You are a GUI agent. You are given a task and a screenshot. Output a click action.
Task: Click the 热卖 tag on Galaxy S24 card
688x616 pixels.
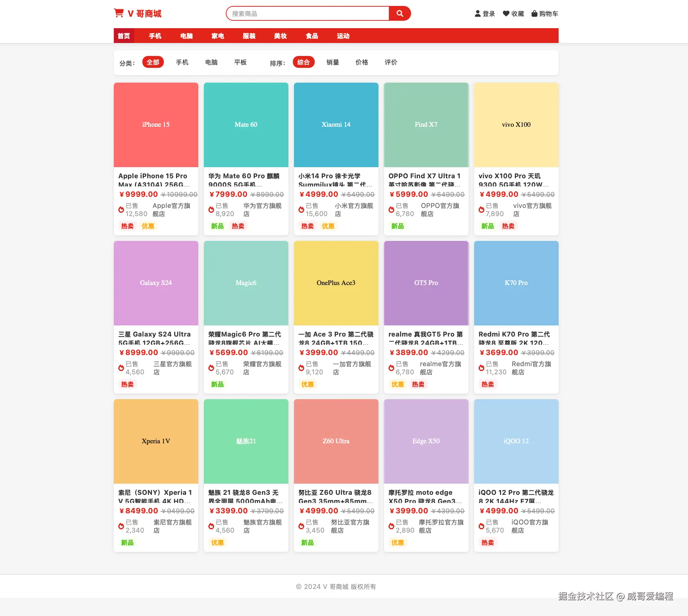click(128, 384)
